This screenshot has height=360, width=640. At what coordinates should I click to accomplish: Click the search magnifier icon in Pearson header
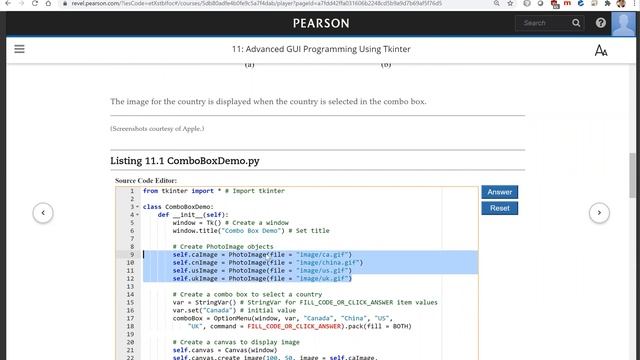click(x=576, y=23)
